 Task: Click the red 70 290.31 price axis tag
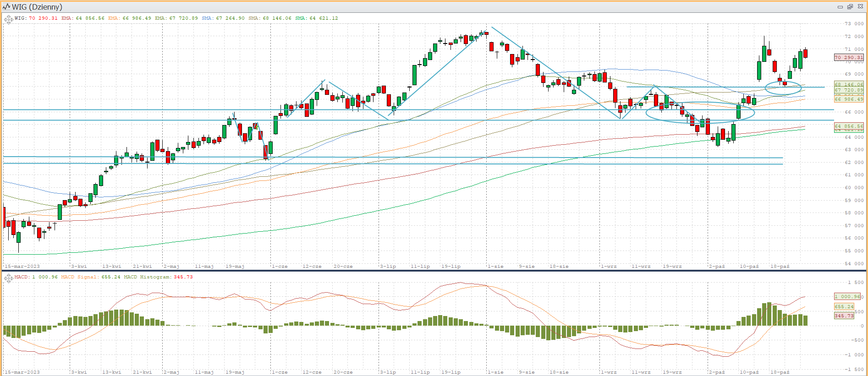point(849,58)
